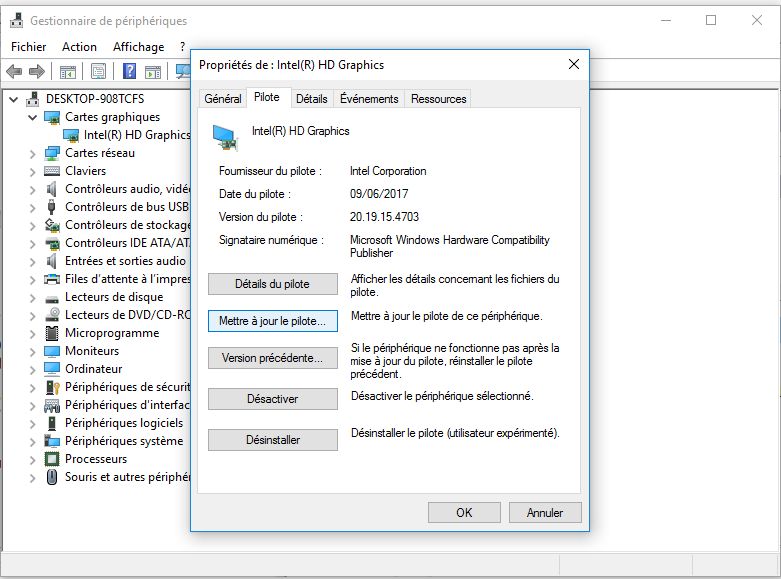781x579 pixels.
Task: Click the Contrôleurs audio speaker icon
Action: [51, 189]
